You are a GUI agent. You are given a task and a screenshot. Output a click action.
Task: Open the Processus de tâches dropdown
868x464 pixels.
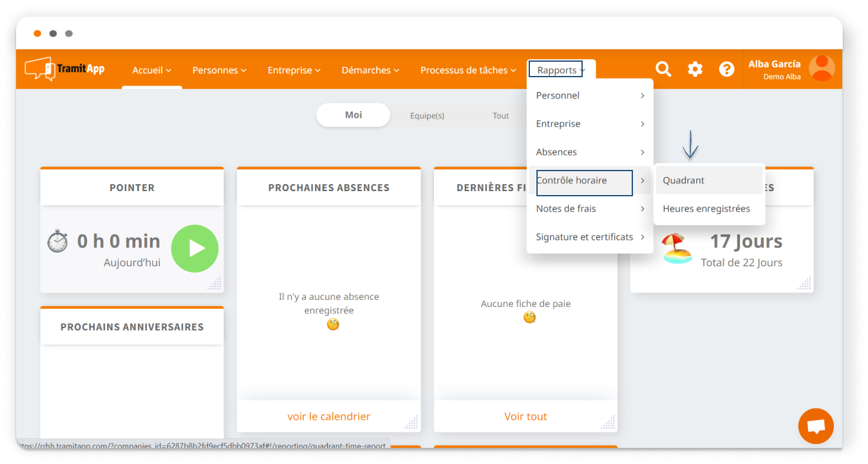(x=468, y=70)
